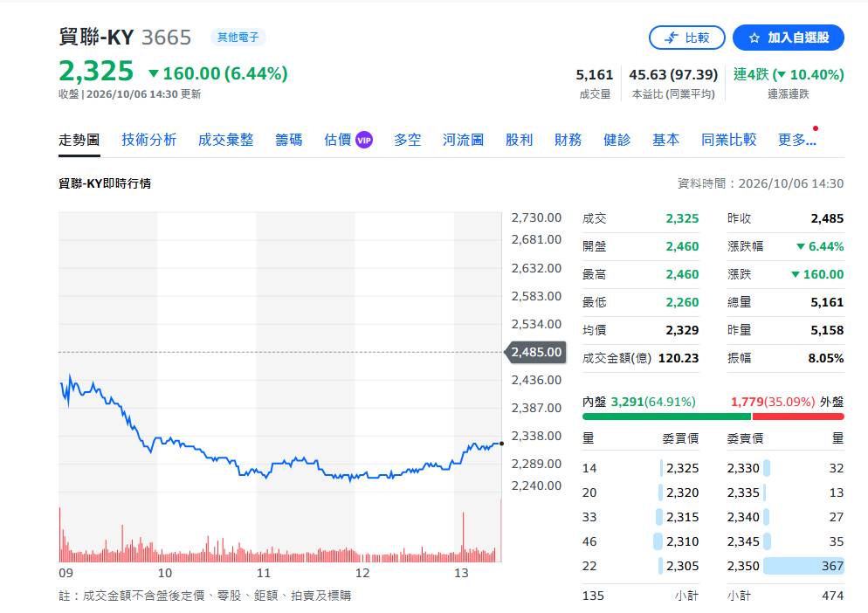868x613 pixels.
Task: Click bid price 2,315 in order book
Action: (x=682, y=517)
